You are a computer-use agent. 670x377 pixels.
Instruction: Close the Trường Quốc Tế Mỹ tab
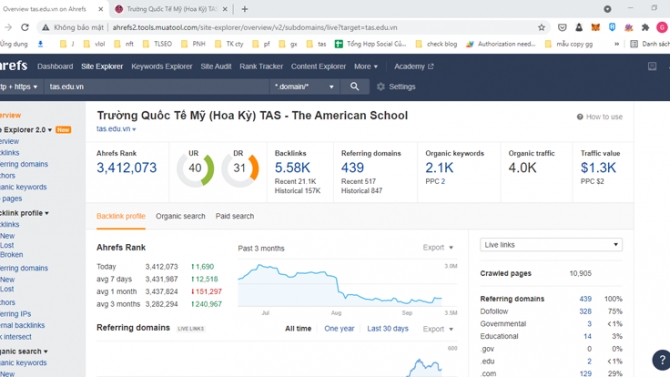point(225,9)
